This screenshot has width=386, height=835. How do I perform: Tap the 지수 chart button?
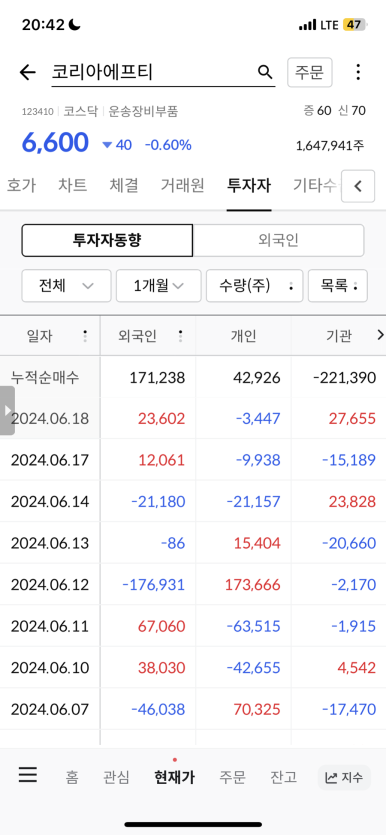[x=344, y=777]
